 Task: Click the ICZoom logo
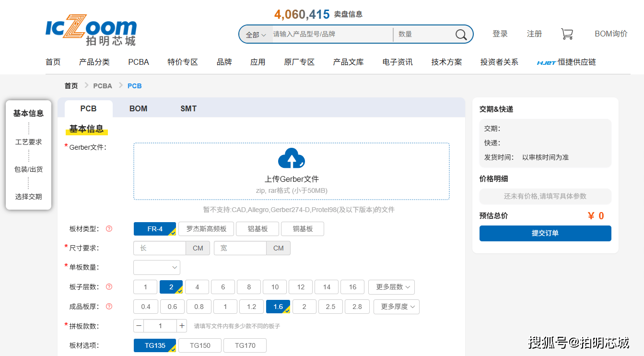(x=91, y=30)
